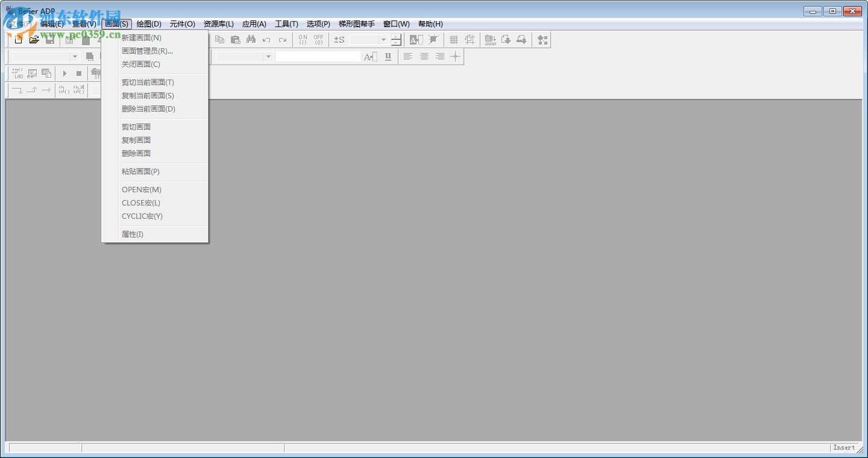Click the spinner arrows next to ±S combo
Viewport: 868px width, 458px height.
pyautogui.click(x=396, y=40)
